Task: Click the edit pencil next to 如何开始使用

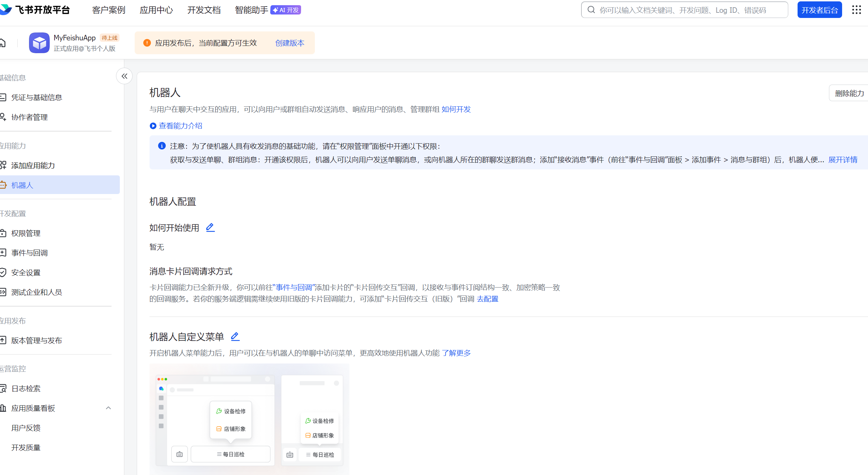Action: click(210, 227)
